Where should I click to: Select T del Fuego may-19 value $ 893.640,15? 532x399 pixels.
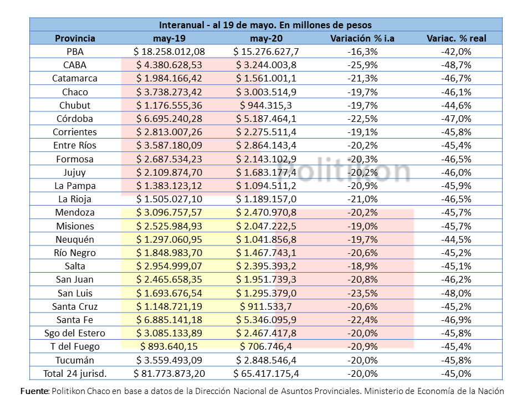pyautogui.click(x=169, y=346)
